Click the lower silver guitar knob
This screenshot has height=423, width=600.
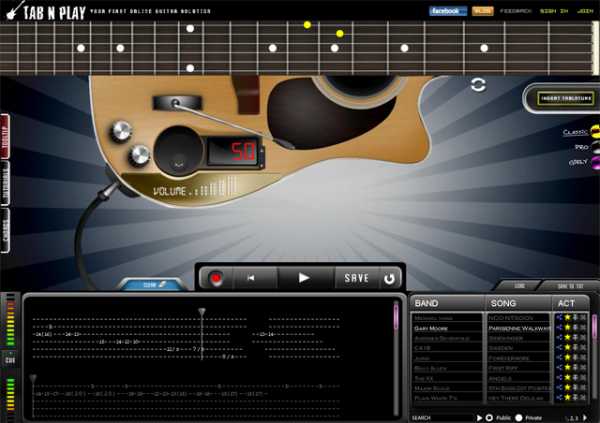140,154
